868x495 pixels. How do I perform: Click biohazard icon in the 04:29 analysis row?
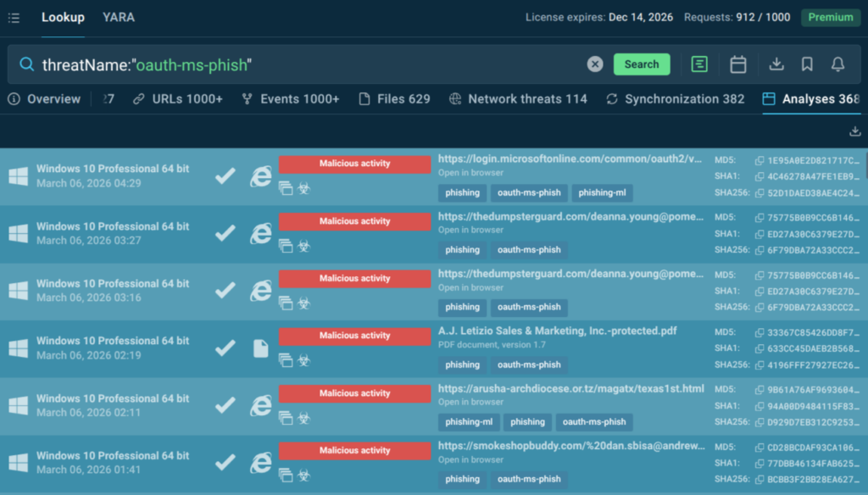[x=303, y=188]
